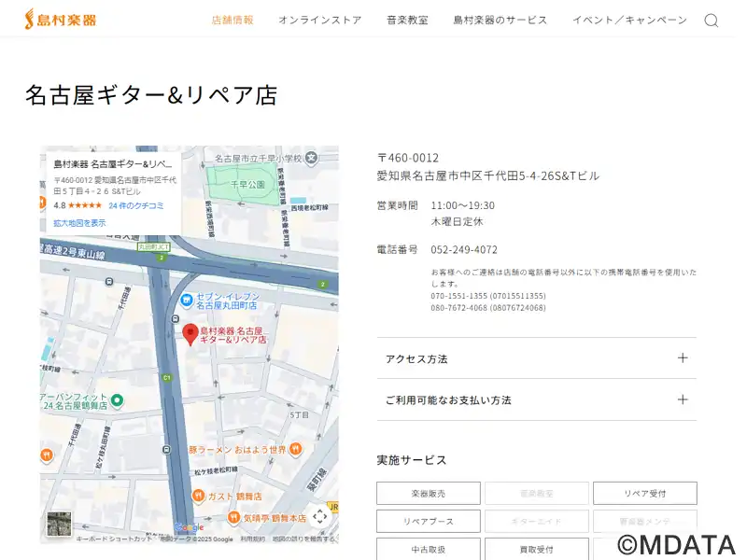Open the map camera controls icon

[319, 516]
